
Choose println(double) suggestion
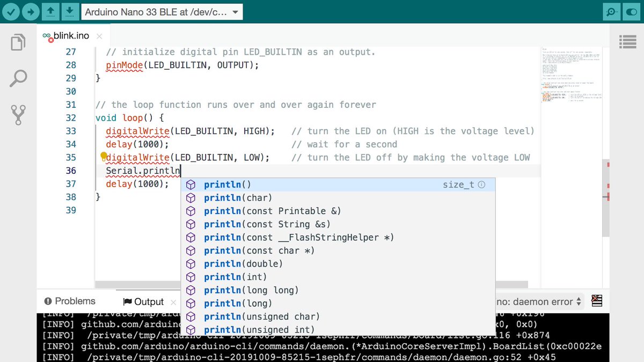(338, 263)
